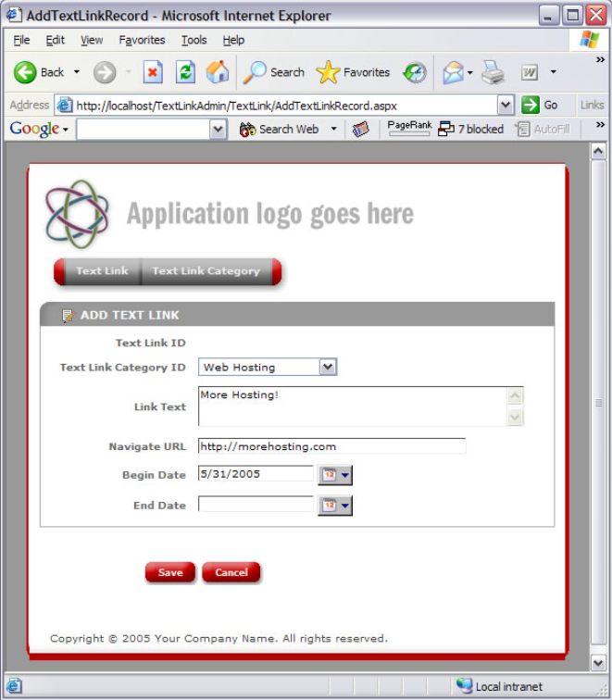Open Search Web options dropdown

coord(333,129)
